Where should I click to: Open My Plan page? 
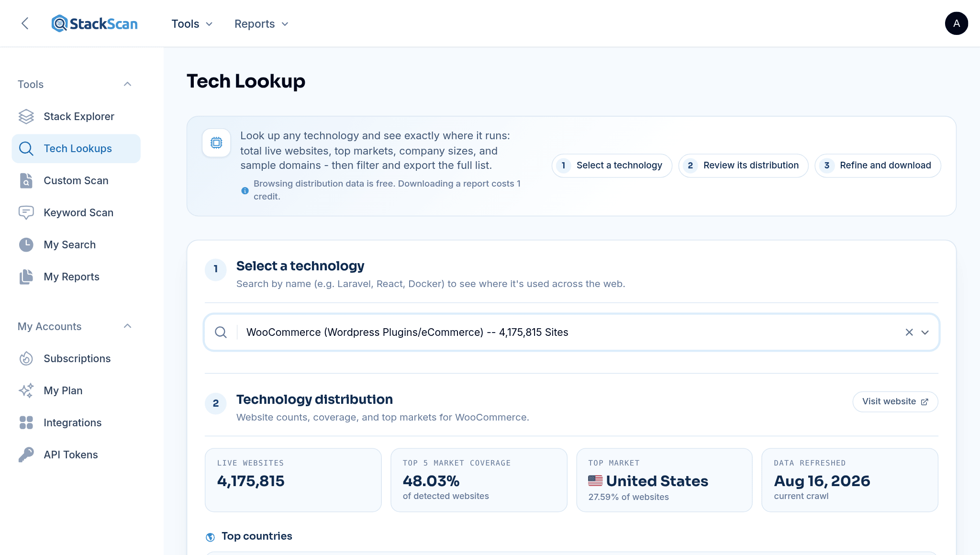[x=76, y=390]
